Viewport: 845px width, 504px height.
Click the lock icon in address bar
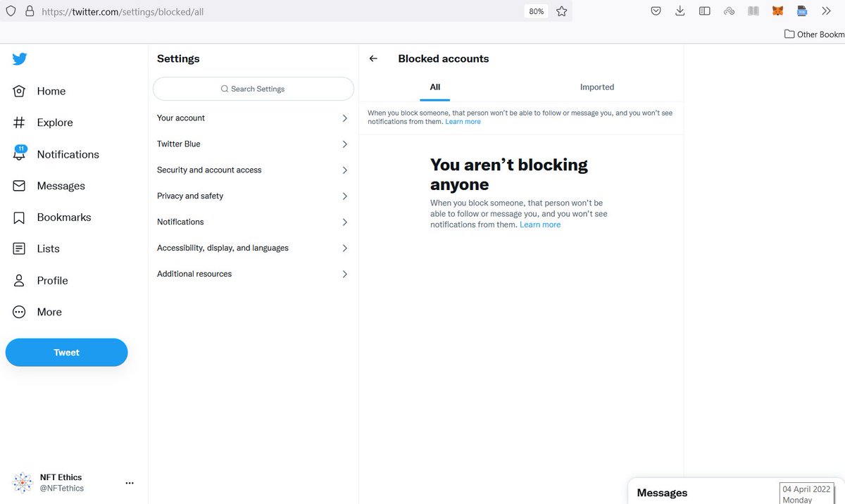[29, 11]
